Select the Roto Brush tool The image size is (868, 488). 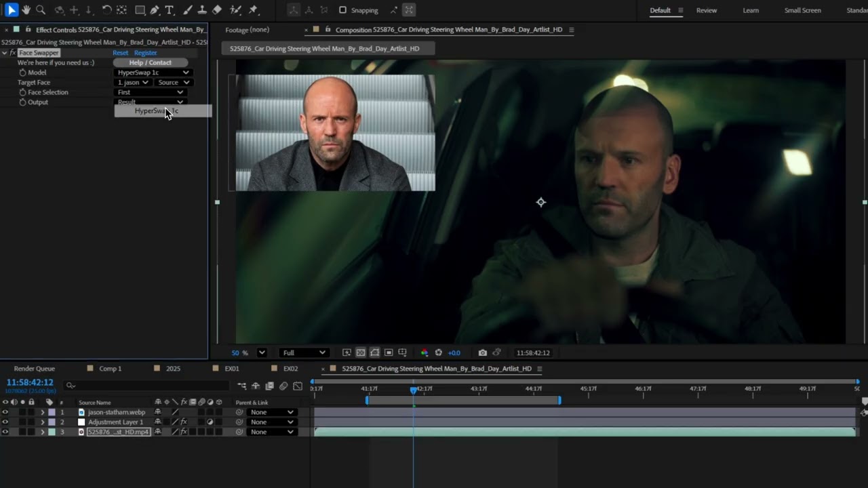pos(235,10)
